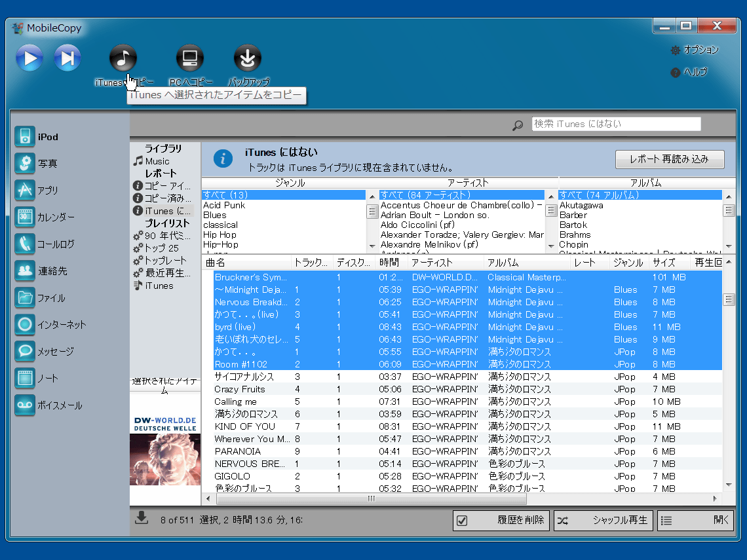Open ノート notes section in sidebar
The height and width of the screenshot is (560, 747).
[37, 379]
